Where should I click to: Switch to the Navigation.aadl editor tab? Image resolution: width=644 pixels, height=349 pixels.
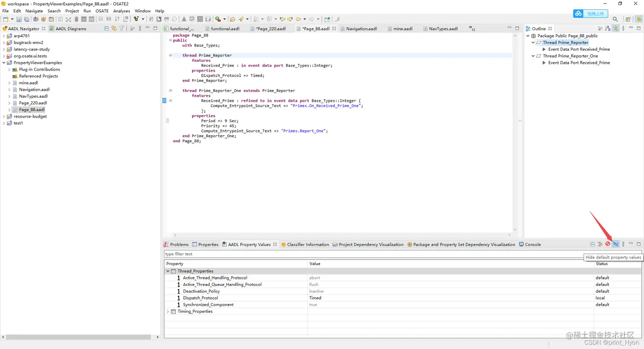(361, 29)
